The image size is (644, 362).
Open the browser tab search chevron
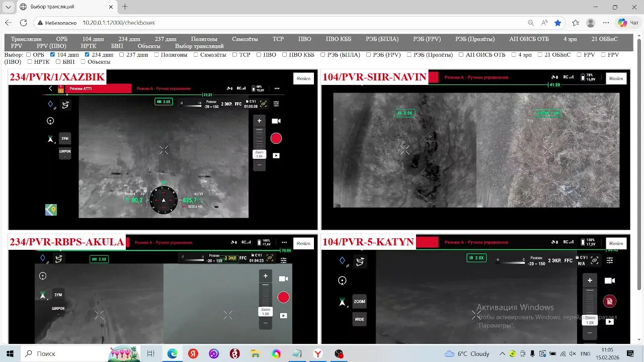(x=8, y=7)
